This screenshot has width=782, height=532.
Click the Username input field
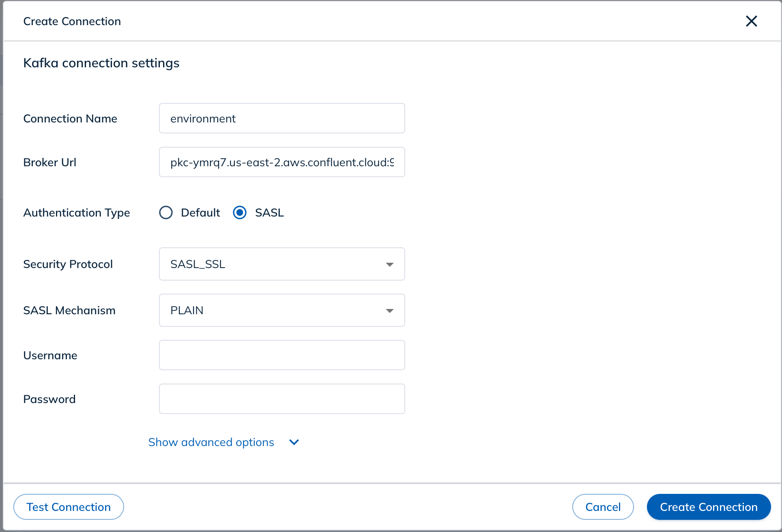click(282, 354)
